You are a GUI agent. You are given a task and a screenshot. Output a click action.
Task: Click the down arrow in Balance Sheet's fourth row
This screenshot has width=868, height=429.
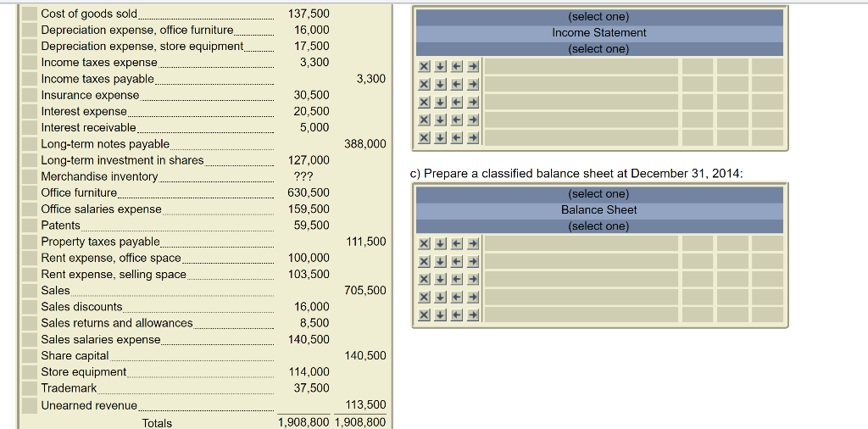point(440,297)
